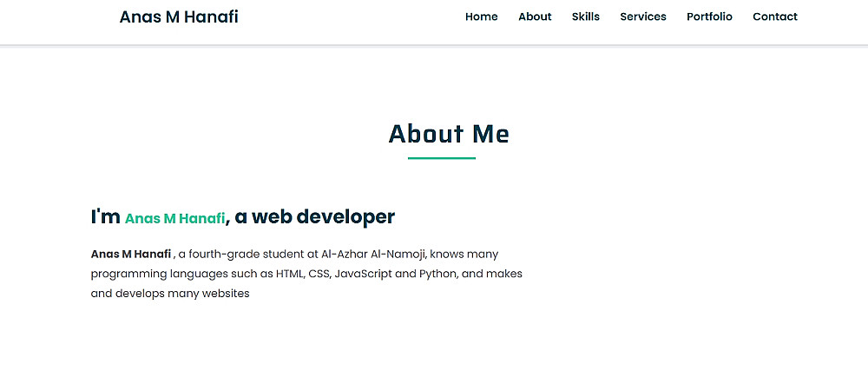Viewport: 868px width, 371px height.
Task: Click the green Anas M Hanafi name
Action: point(174,218)
